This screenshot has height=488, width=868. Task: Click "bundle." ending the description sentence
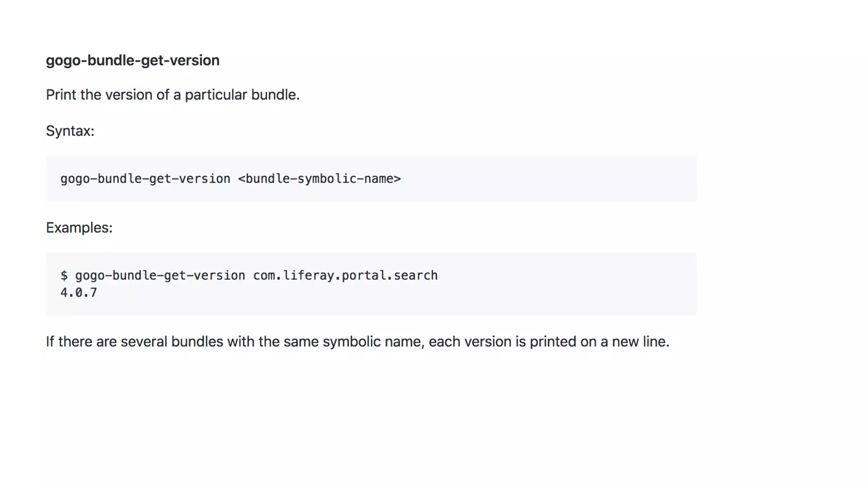275,95
